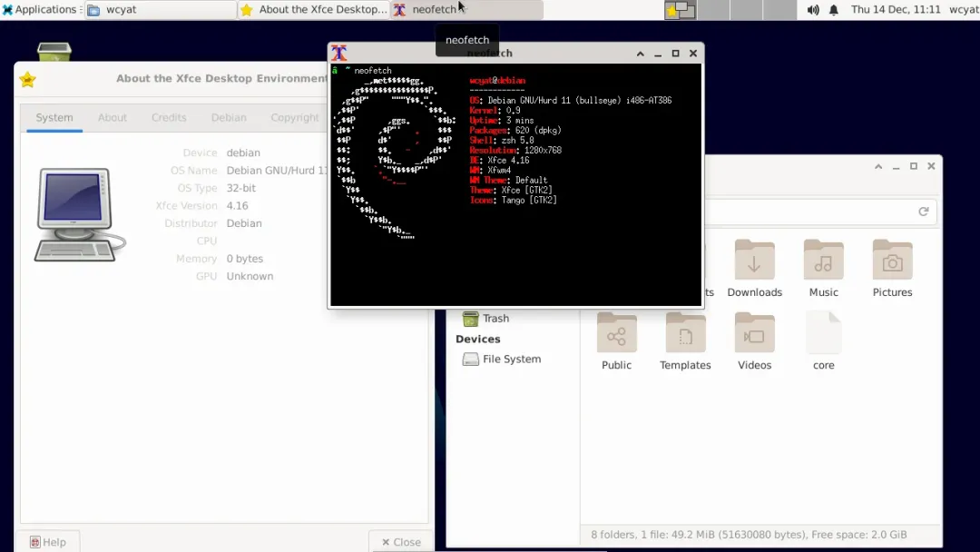
Task: Select the Pictures folder
Action: click(893, 268)
